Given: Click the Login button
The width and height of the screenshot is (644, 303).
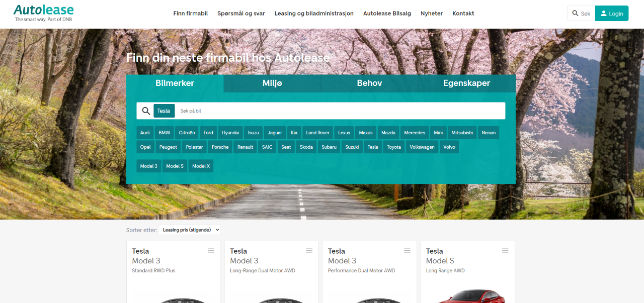Looking at the screenshot, I should [612, 14].
